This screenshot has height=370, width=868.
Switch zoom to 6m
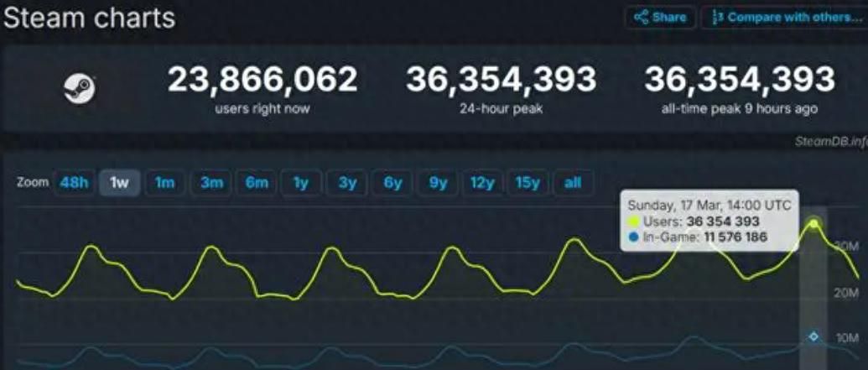tap(257, 182)
